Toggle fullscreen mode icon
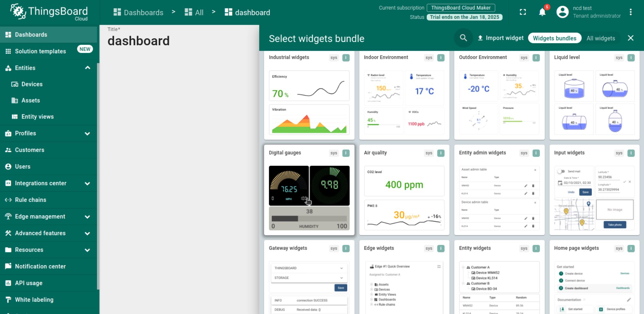Viewport: 644px width, 314px height. pyautogui.click(x=523, y=12)
